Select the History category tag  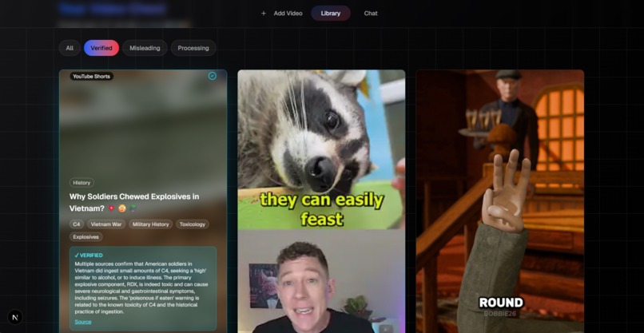click(81, 183)
